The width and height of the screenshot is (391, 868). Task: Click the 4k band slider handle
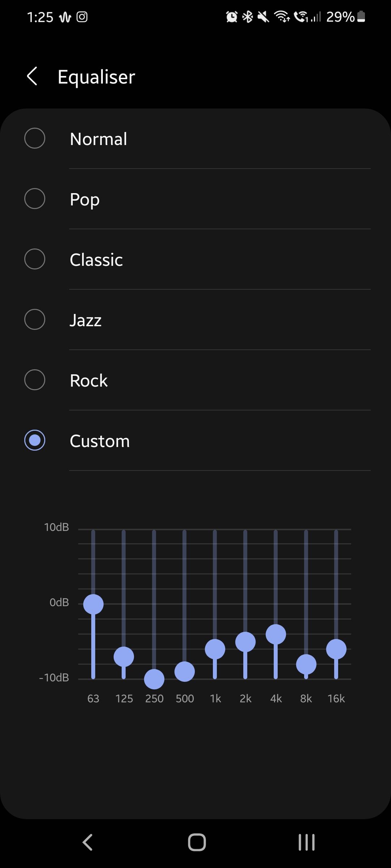(276, 634)
